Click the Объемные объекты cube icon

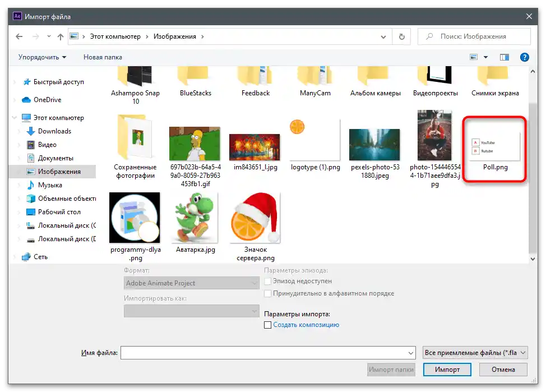(31, 199)
